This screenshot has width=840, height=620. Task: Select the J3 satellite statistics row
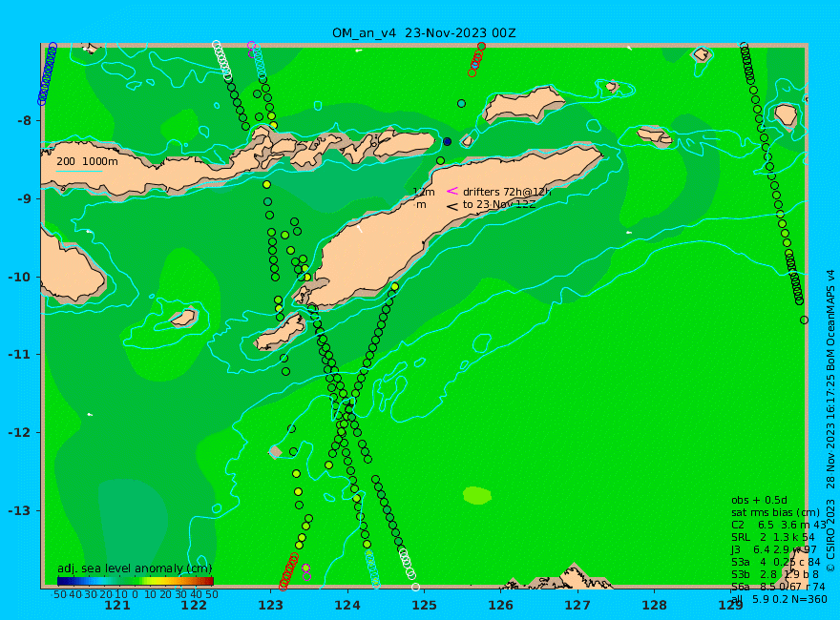click(x=774, y=549)
